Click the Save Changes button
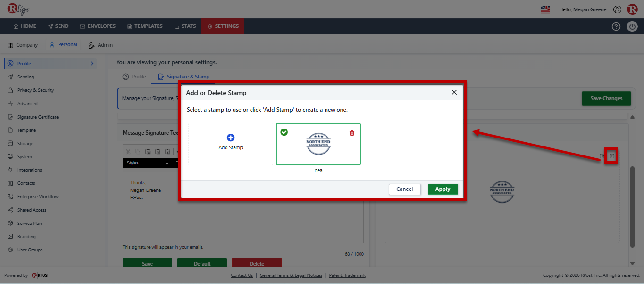 606,98
